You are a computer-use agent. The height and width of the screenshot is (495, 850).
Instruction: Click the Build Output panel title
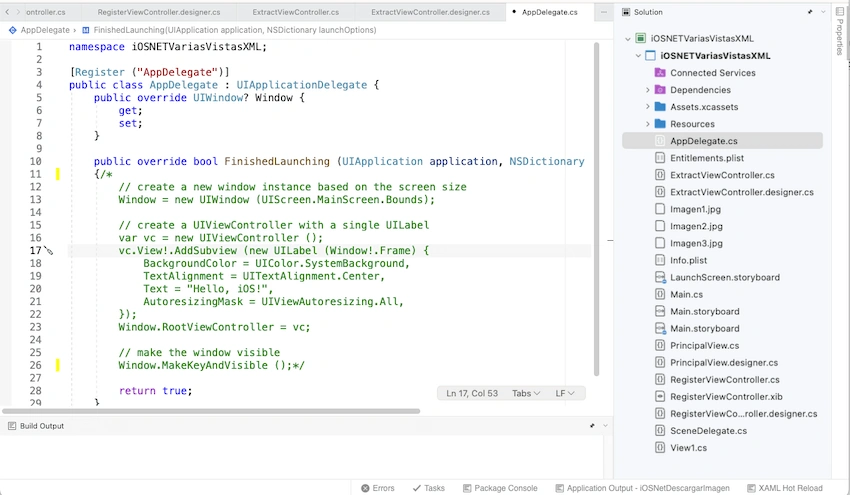coord(42,426)
